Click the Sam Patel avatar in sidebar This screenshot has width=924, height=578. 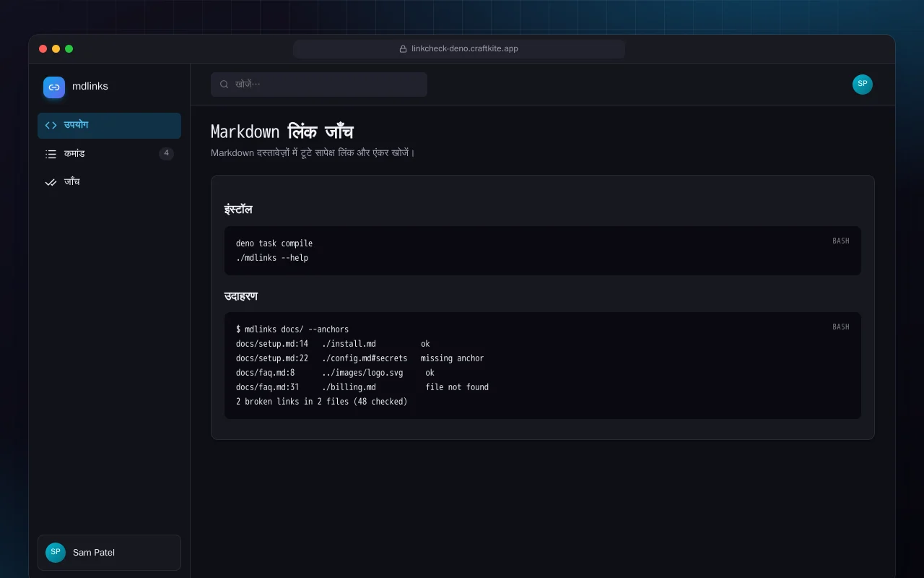pos(56,553)
